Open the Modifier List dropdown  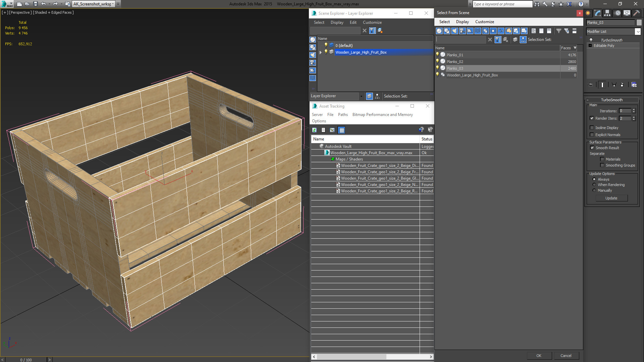[x=638, y=32]
